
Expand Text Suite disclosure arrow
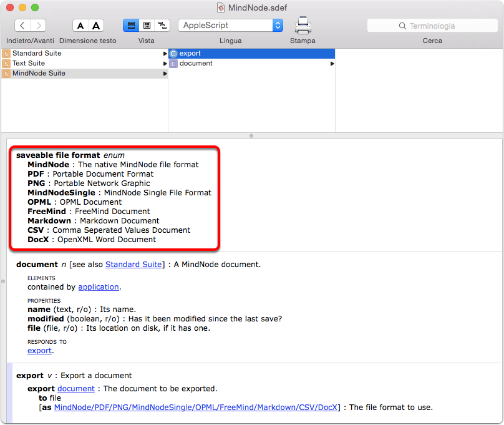pos(165,64)
